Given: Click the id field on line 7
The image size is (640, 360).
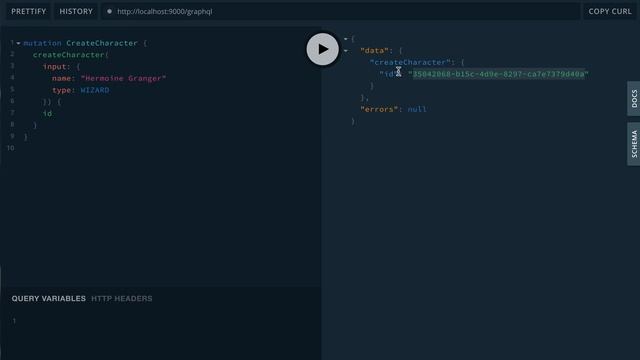Looking at the screenshot, I should (47, 113).
